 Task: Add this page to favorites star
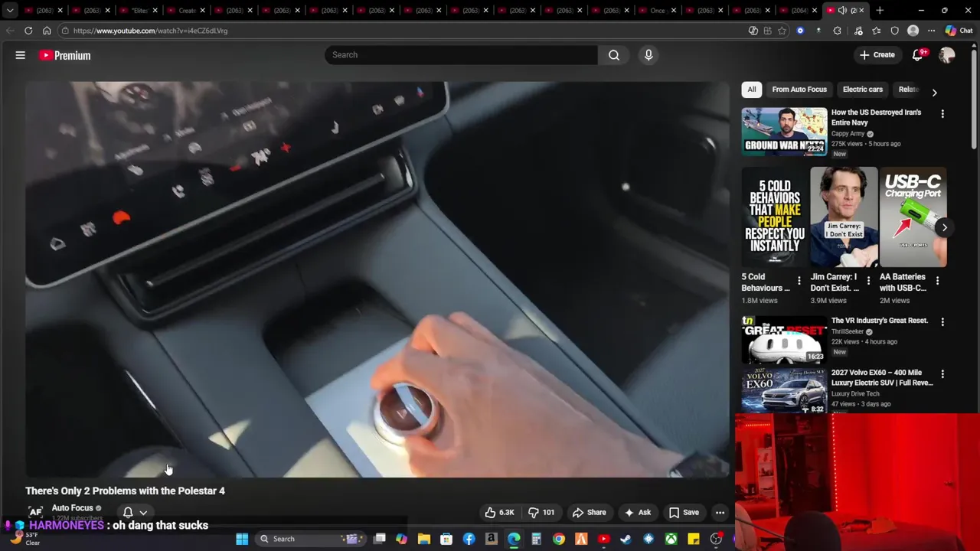point(782,31)
